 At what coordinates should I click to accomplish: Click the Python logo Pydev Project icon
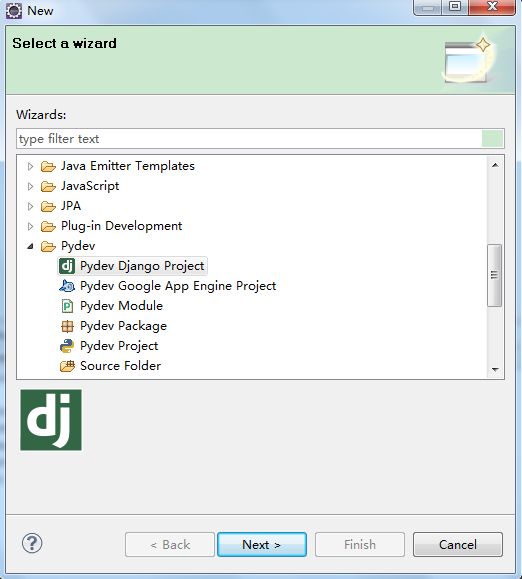point(67,346)
